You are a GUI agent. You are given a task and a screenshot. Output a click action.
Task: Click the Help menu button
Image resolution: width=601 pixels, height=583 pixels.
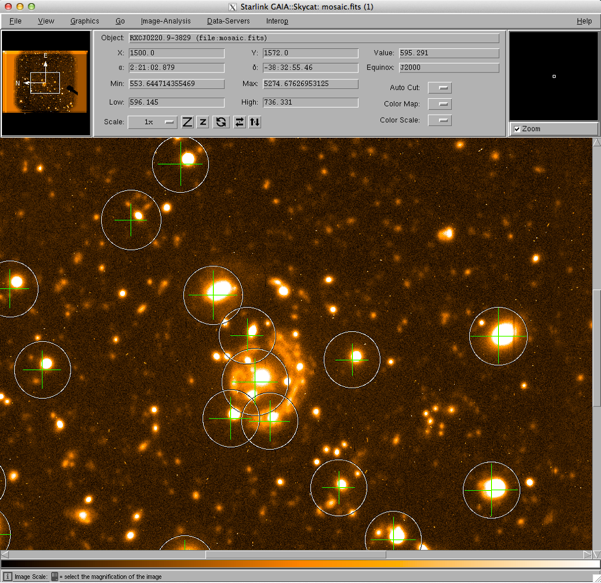pos(584,21)
